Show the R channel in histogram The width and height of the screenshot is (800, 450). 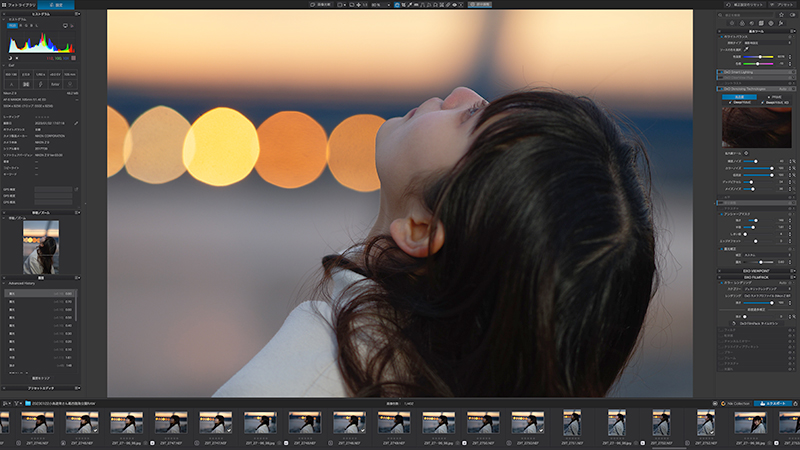point(20,26)
